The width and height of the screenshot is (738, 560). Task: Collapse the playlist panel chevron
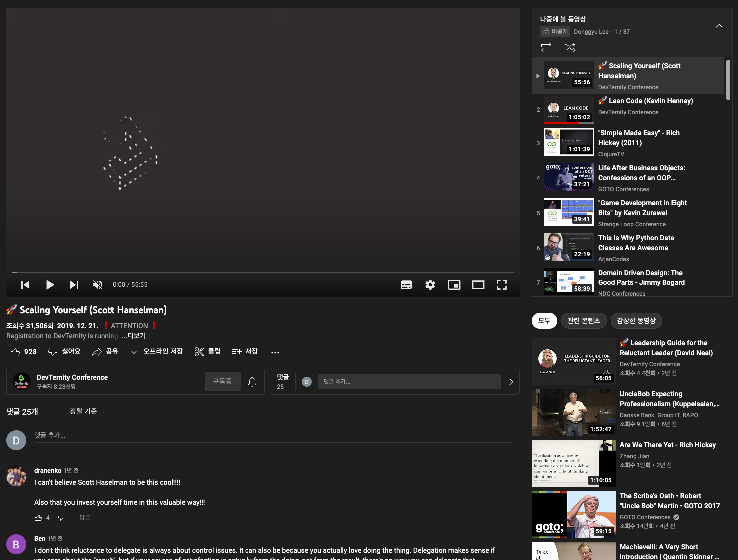pos(719,26)
